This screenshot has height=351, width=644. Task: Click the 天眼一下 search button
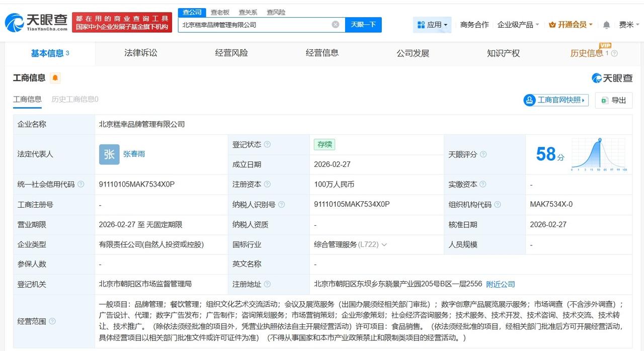click(363, 24)
